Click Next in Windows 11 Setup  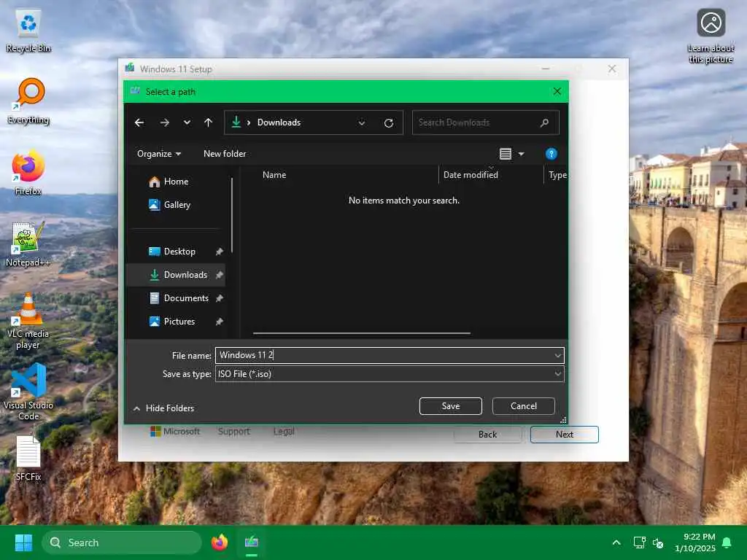[x=565, y=435]
